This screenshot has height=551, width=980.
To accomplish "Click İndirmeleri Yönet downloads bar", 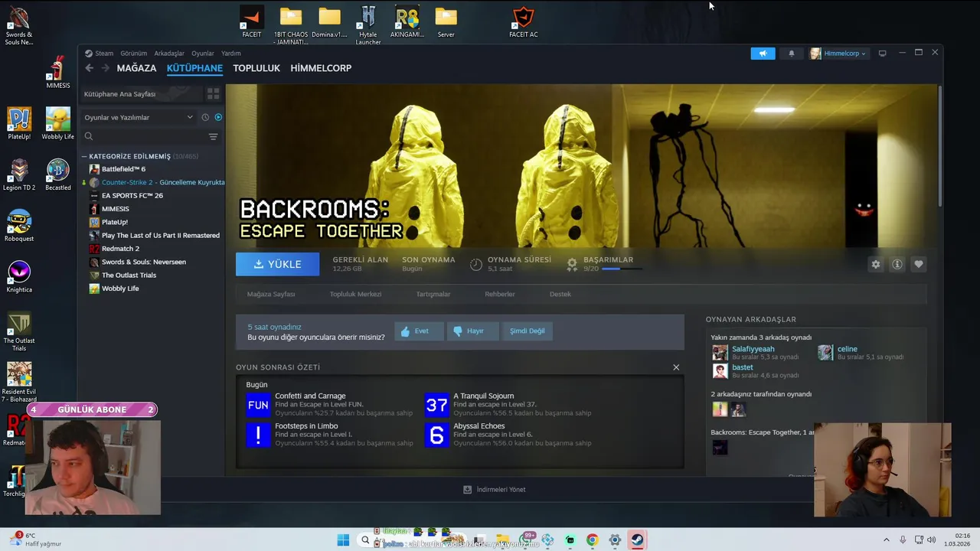I will pos(495,490).
